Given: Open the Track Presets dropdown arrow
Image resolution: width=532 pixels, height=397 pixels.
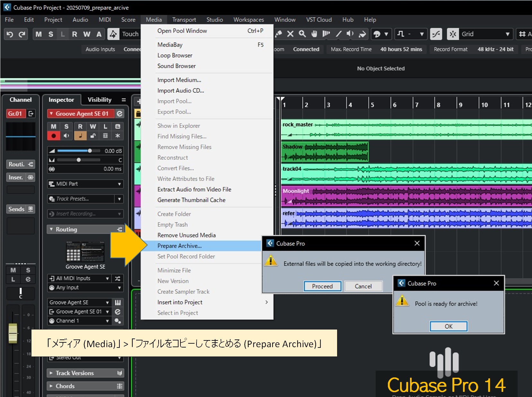Looking at the screenshot, I should click(119, 199).
